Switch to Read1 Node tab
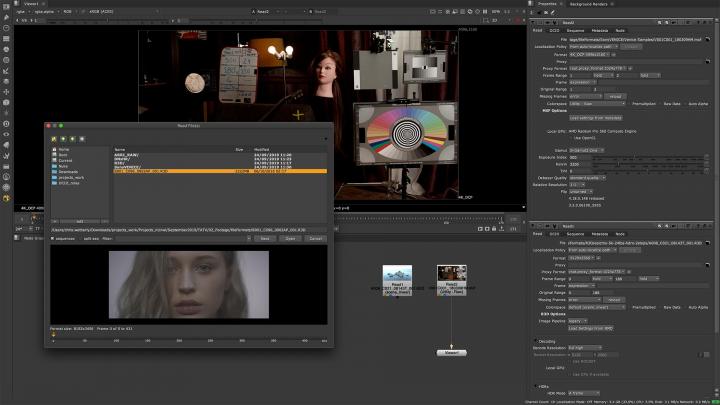Screen dimensions: 720x405 (620, 234)
